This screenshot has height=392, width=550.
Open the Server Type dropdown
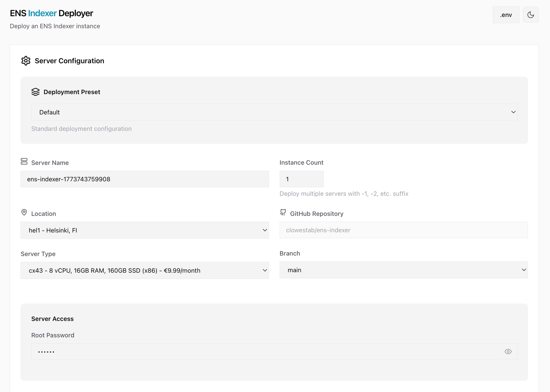145,270
